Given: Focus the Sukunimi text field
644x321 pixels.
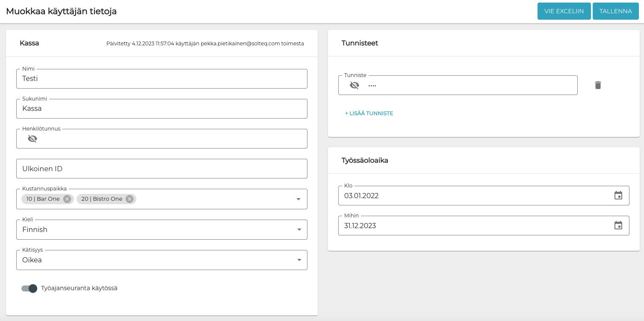Looking at the screenshot, I should 162,109.
